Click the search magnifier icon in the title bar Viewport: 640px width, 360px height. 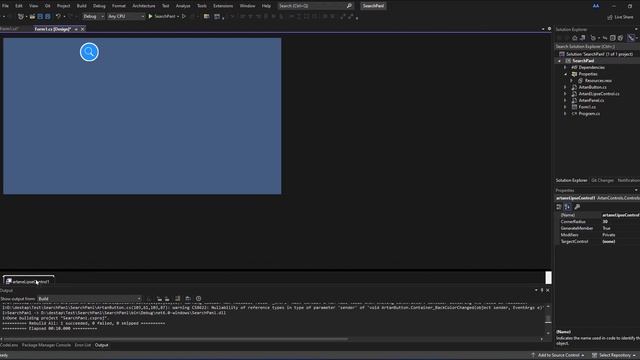(349, 6)
